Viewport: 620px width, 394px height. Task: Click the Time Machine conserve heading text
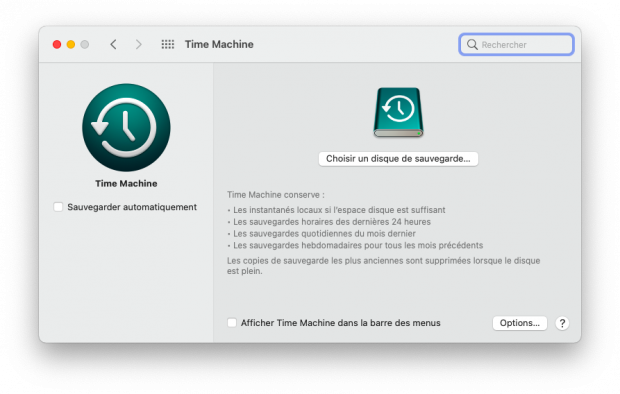pos(276,195)
